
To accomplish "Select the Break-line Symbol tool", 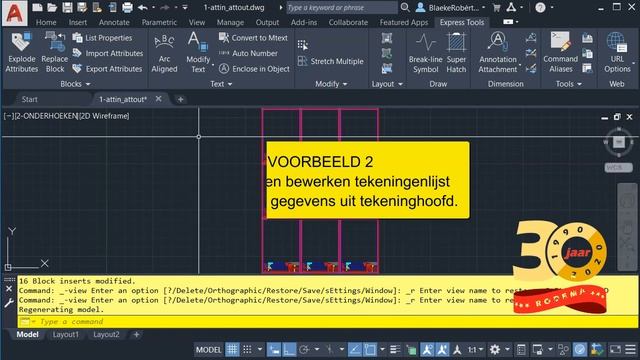I will [425, 53].
